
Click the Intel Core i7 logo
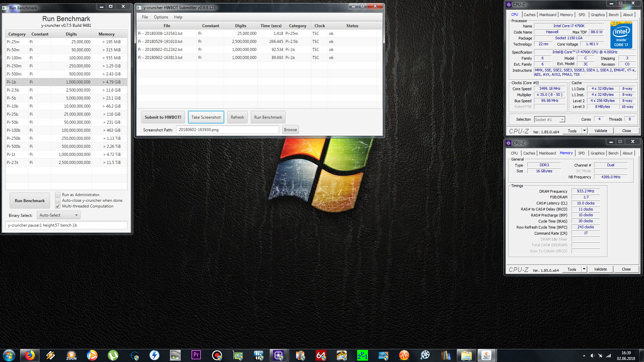click(621, 35)
